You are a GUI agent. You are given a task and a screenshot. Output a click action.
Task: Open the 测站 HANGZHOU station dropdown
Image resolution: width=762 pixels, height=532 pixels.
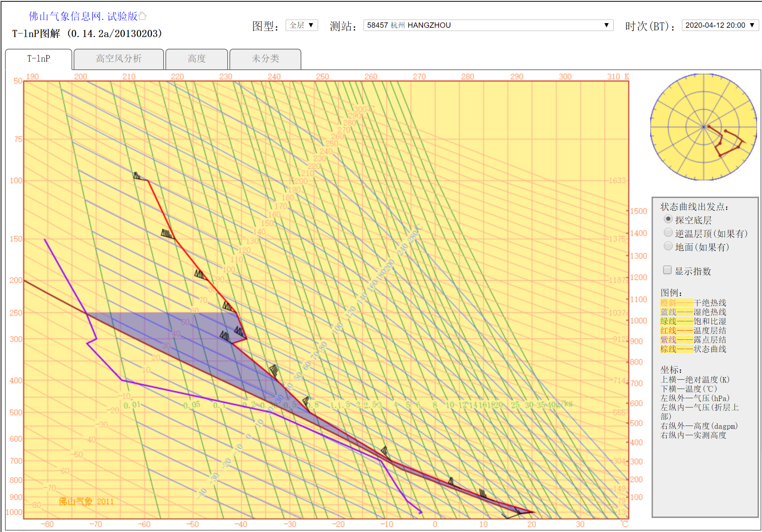[x=488, y=25]
